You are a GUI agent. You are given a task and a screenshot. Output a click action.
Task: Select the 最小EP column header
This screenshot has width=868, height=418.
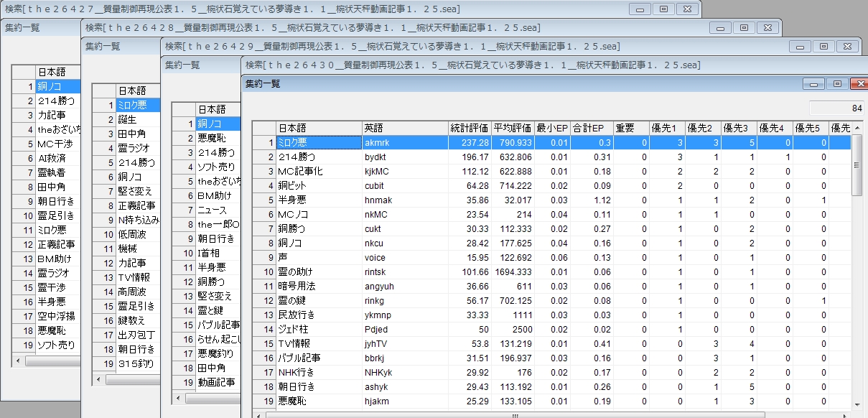click(x=553, y=129)
